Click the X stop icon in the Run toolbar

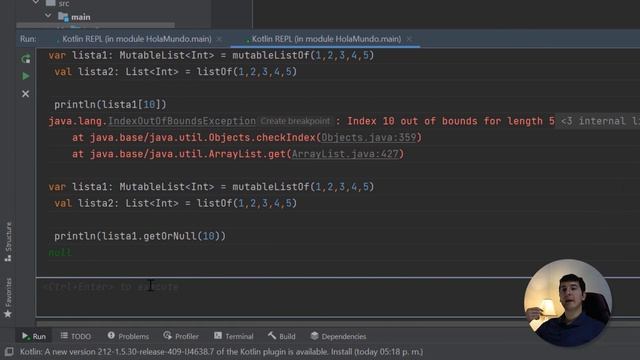tap(25, 94)
